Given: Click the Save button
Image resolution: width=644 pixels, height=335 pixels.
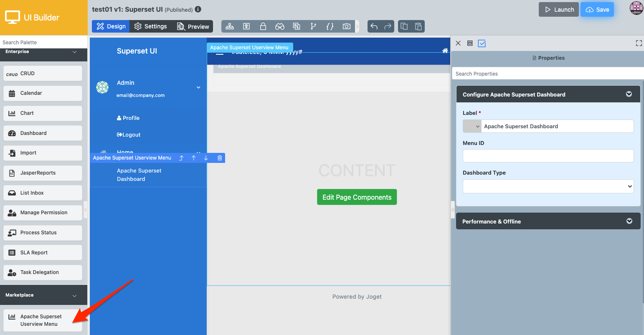Looking at the screenshot, I should [x=597, y=10].
